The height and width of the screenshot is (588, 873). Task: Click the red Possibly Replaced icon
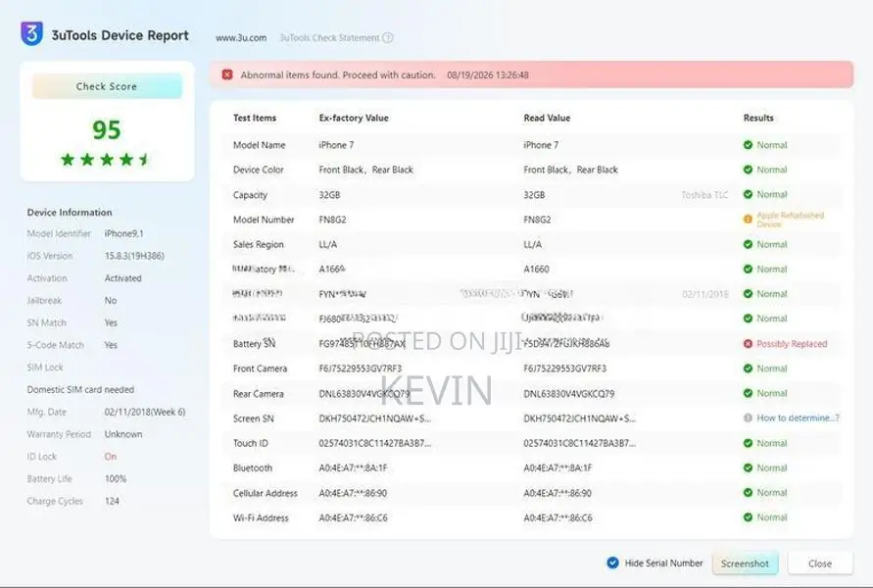click(x=748, y=344)
